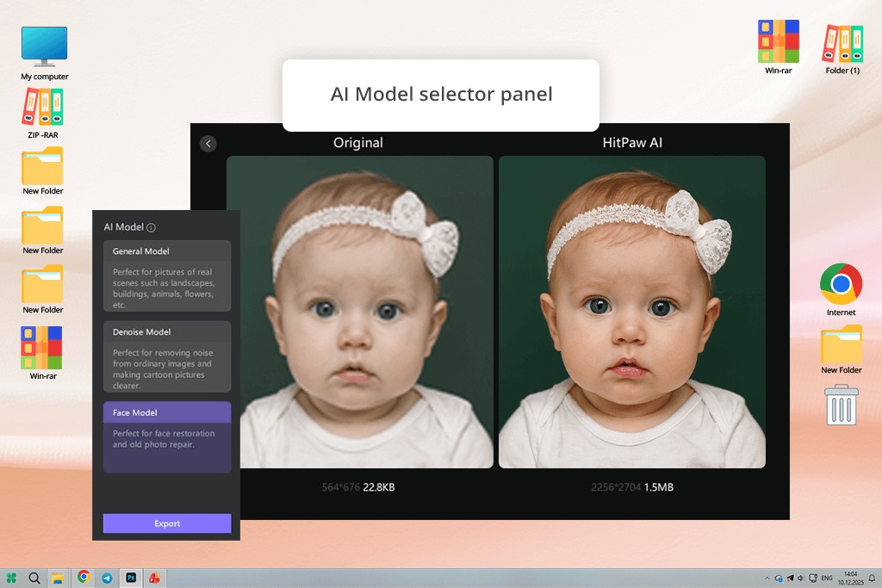Open the New Folder beneath the Internet icon
Screen dimensions: 882x588
coord(842,350)
